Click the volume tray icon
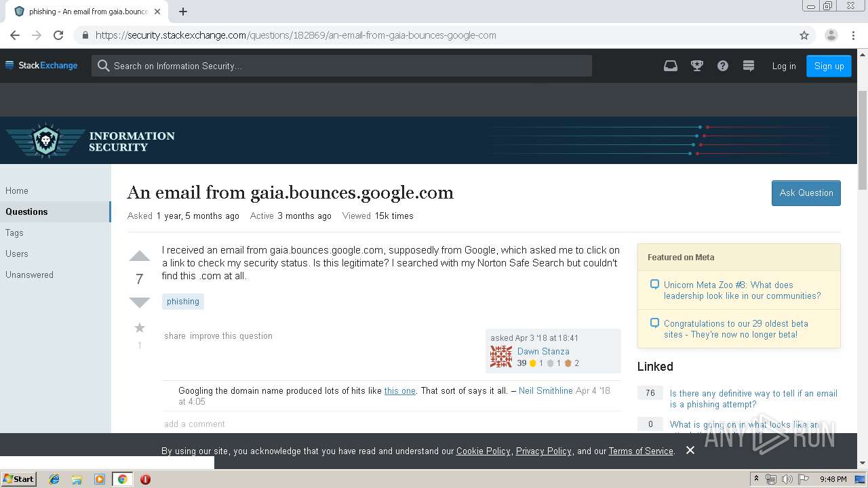 click(787, 479)
